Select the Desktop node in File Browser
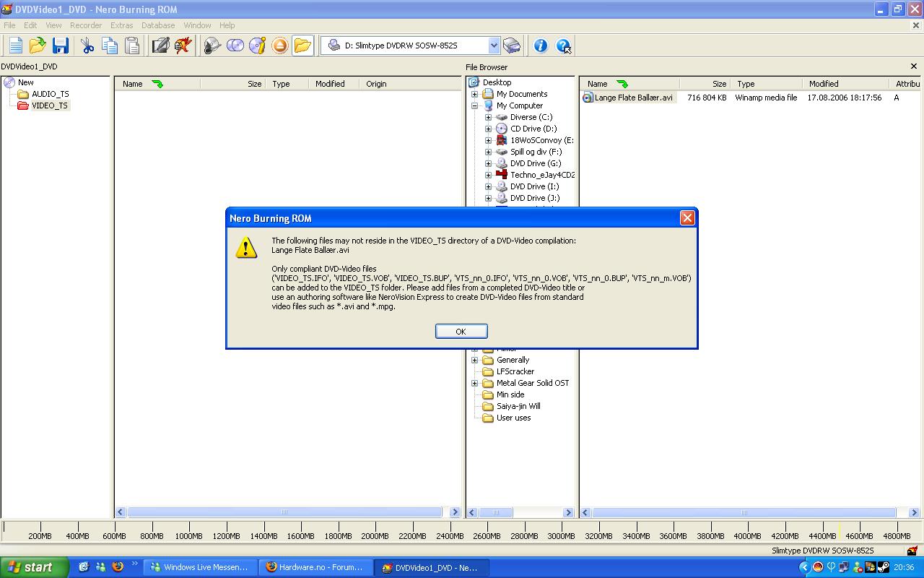This screenshot has width=924, height=578. point(490,82)
